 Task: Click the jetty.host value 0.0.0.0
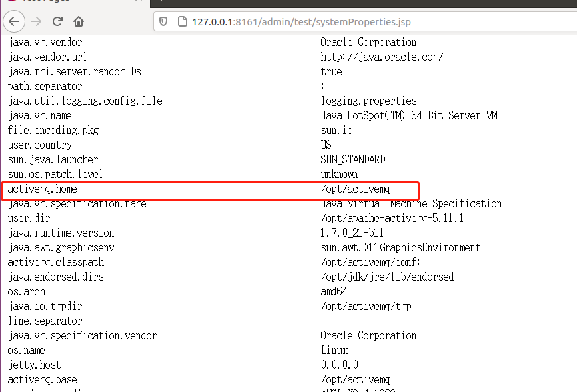pos(339,365)
